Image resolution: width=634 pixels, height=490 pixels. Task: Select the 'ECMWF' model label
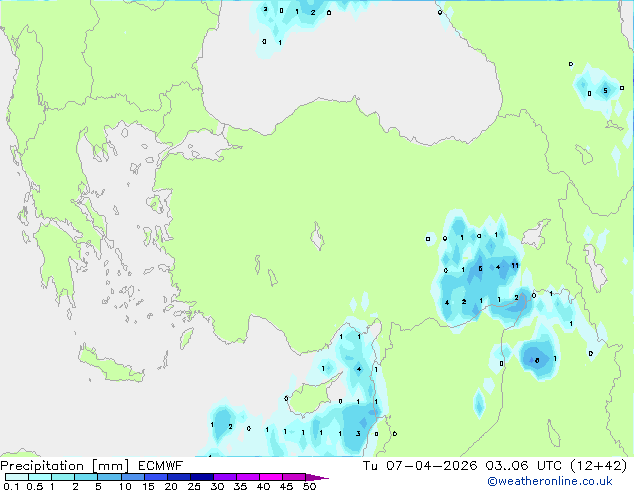[x=161, y=466]
